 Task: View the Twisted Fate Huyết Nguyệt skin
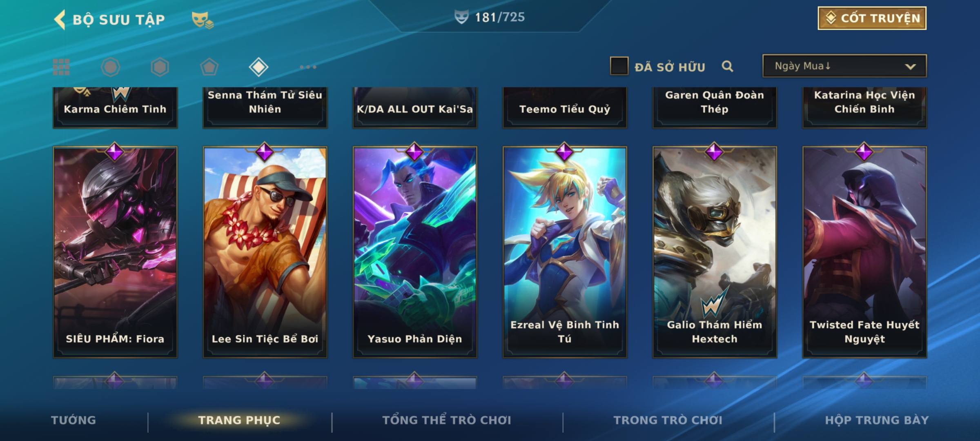[864, 252]
